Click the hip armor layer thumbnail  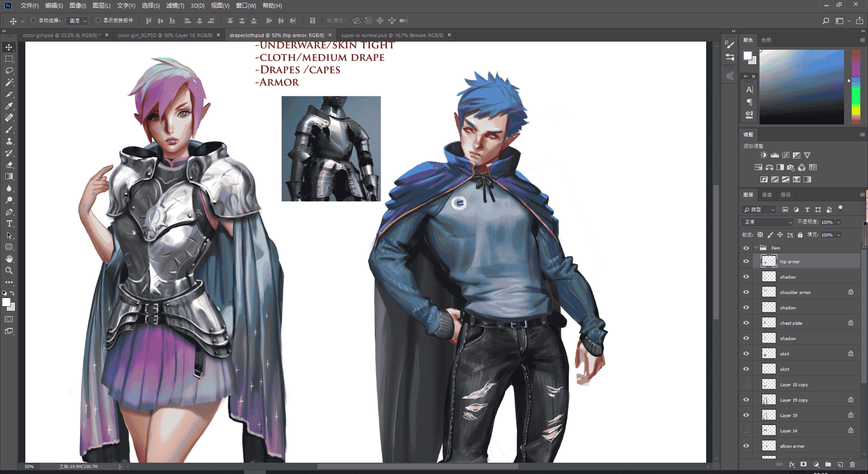pos(769,261)
